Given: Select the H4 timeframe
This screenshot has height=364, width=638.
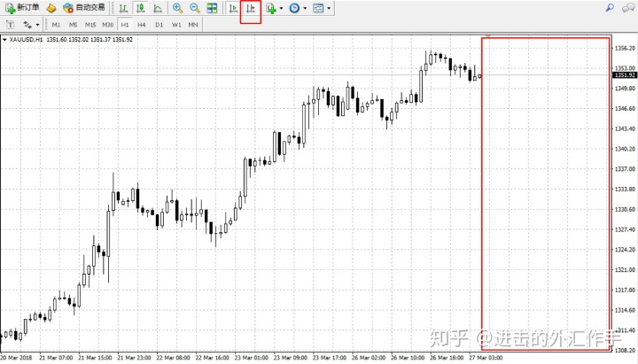Looking at the screenshot, I should coord(142,25).
